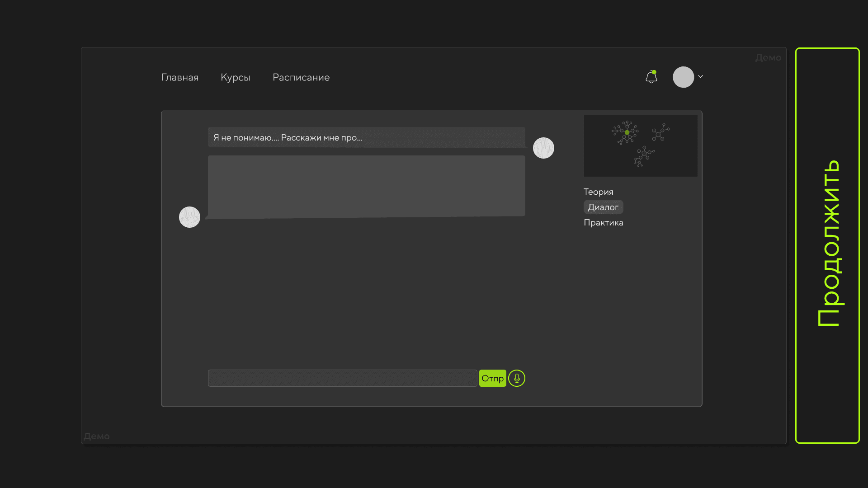Open the Курсы menu item
868x488 pixels.
coord(236,77)
